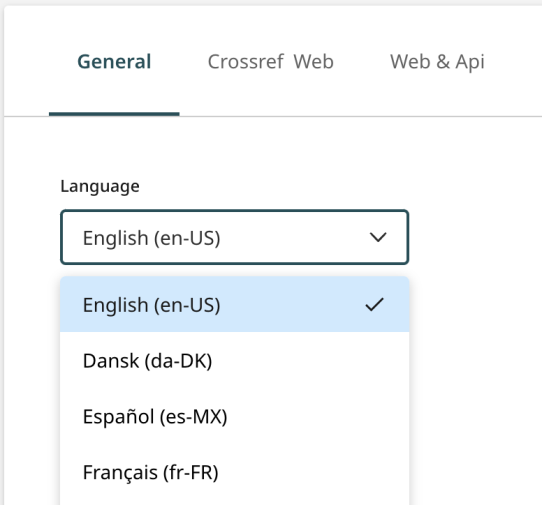The image size is (542, 505).
Task: Open the General settings tab
Action: click(114, 62)
